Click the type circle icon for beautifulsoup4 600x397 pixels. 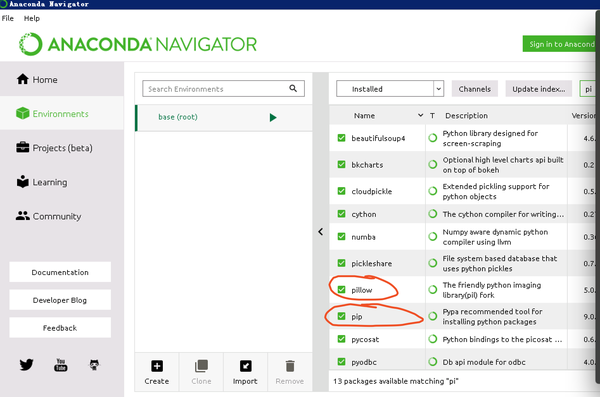click(433, 138)
